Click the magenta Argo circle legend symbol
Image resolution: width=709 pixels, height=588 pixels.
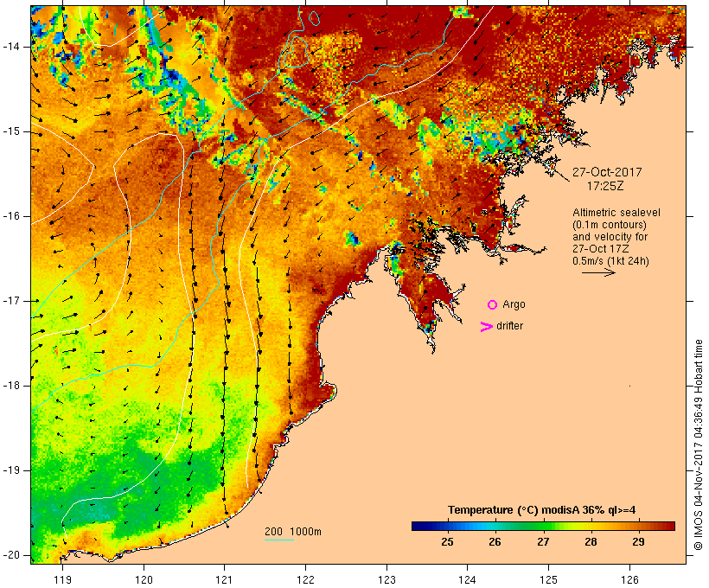click(x=493, y=305)
